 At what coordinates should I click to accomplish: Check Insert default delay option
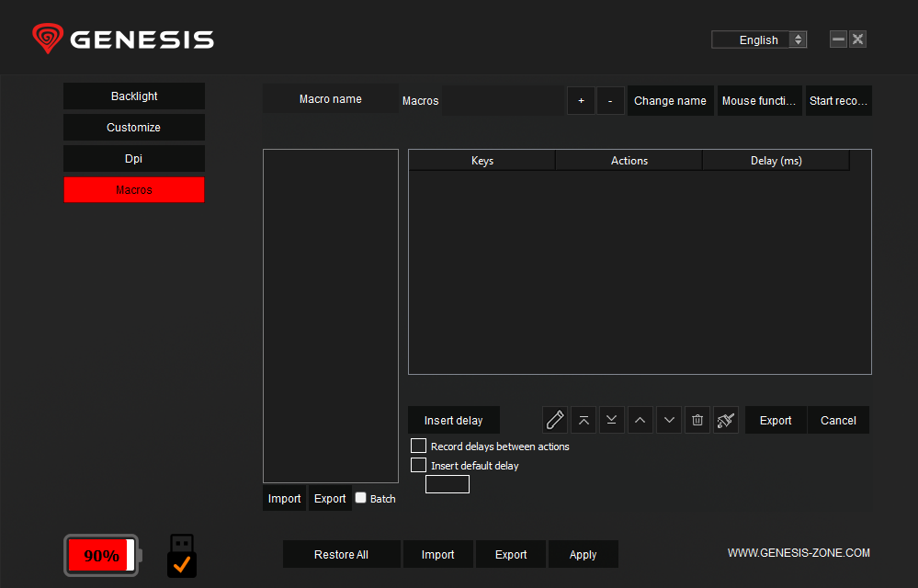click(x=419, y=465)
